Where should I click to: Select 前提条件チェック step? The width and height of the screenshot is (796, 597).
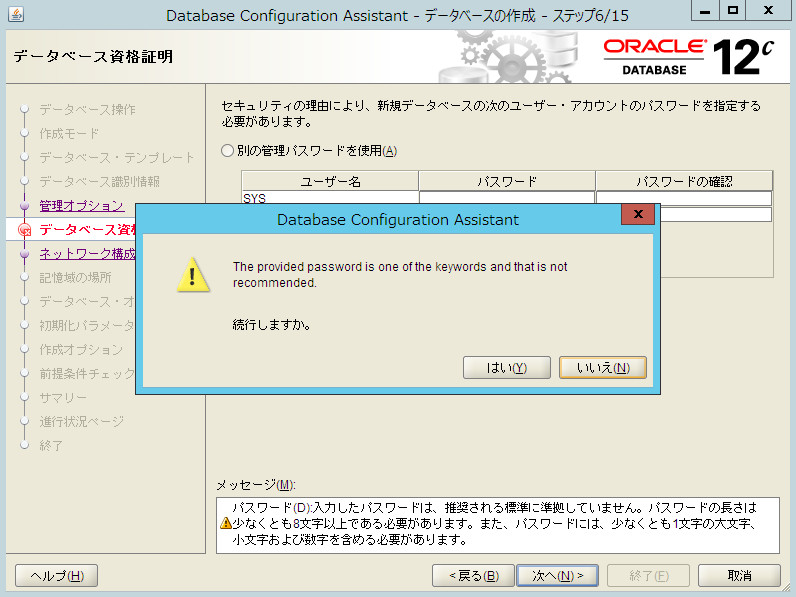click(87, 374)
